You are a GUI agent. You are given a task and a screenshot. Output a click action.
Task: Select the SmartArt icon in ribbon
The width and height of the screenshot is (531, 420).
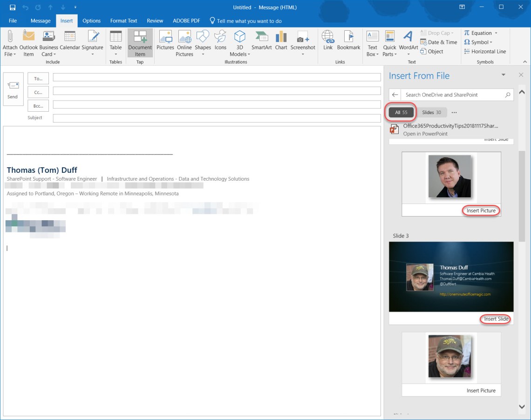click(261, 37)
